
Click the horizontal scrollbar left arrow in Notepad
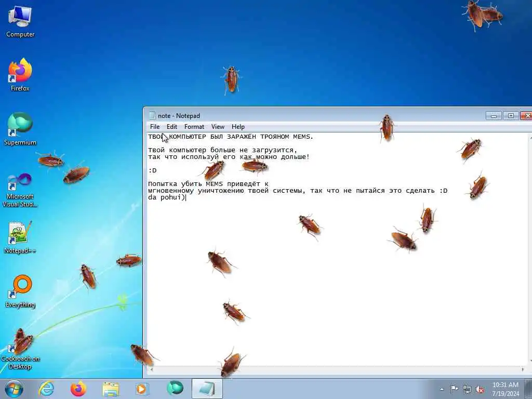151,369
